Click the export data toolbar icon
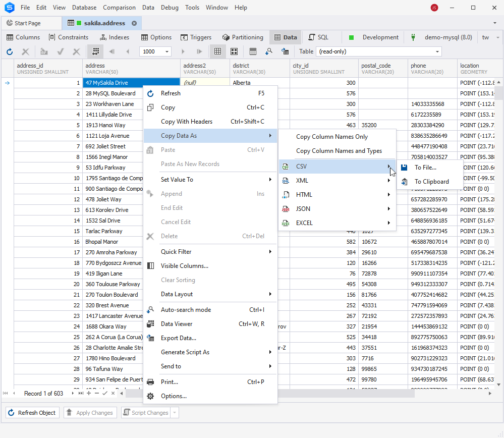Viewport: 504px width, 438px height. point(285,51)
